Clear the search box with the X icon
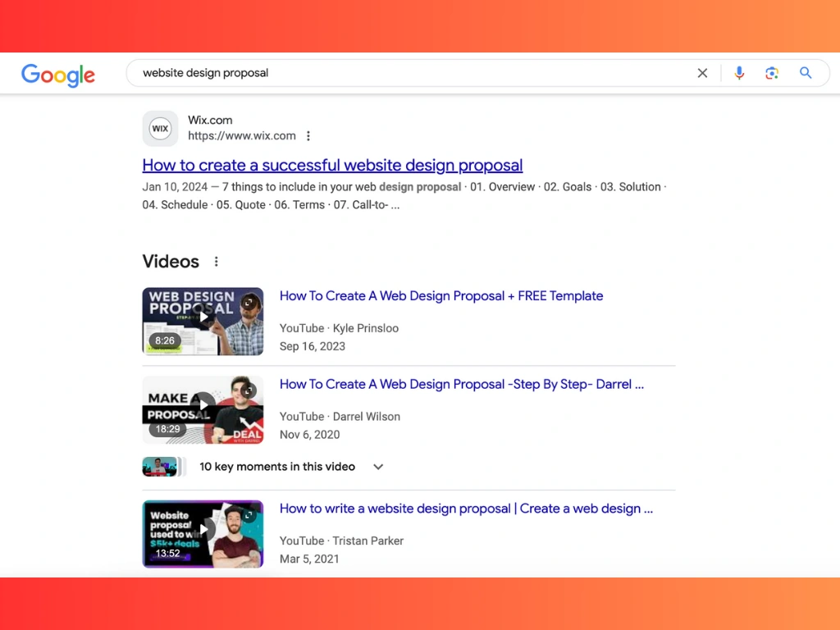The image size is (840, 630). tap(702, 73)
